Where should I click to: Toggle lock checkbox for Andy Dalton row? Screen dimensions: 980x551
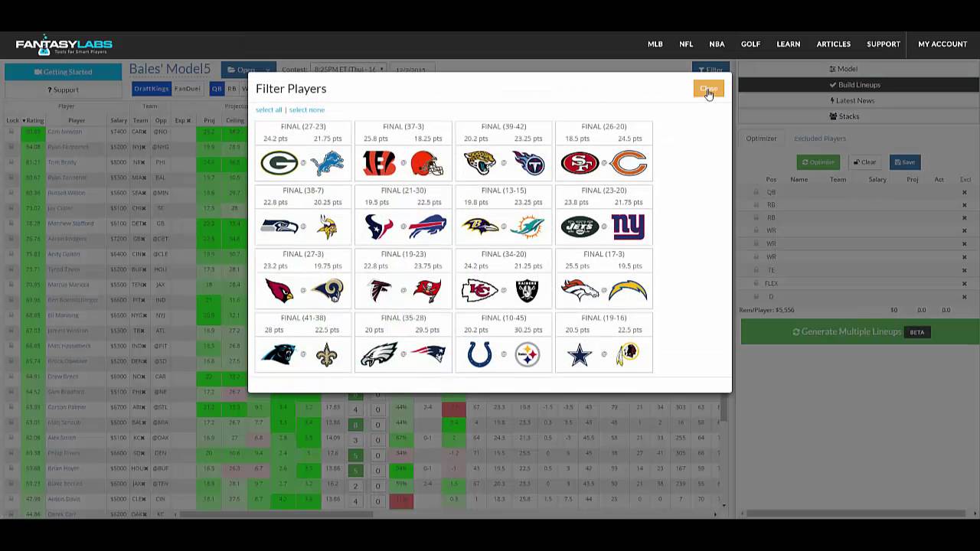[x=11, y=254]
